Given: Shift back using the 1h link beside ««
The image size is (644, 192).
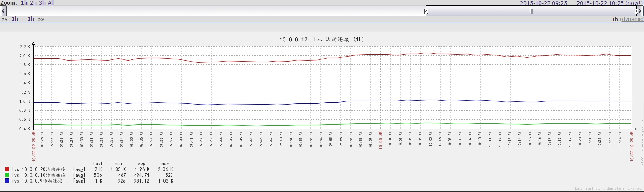Looking at the screenshot, I should [15, 19].
